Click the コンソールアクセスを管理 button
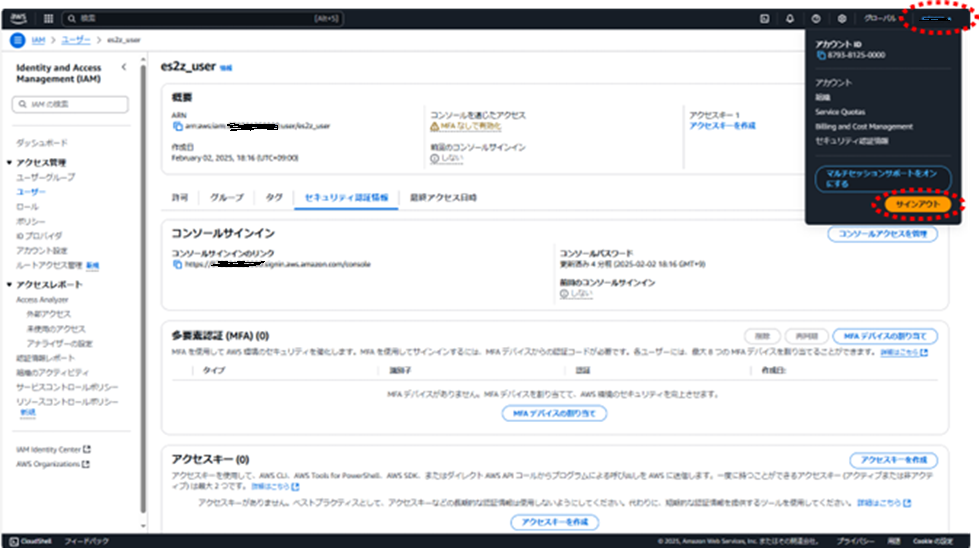This screenshot has width=979, height=548. [882, 234]
